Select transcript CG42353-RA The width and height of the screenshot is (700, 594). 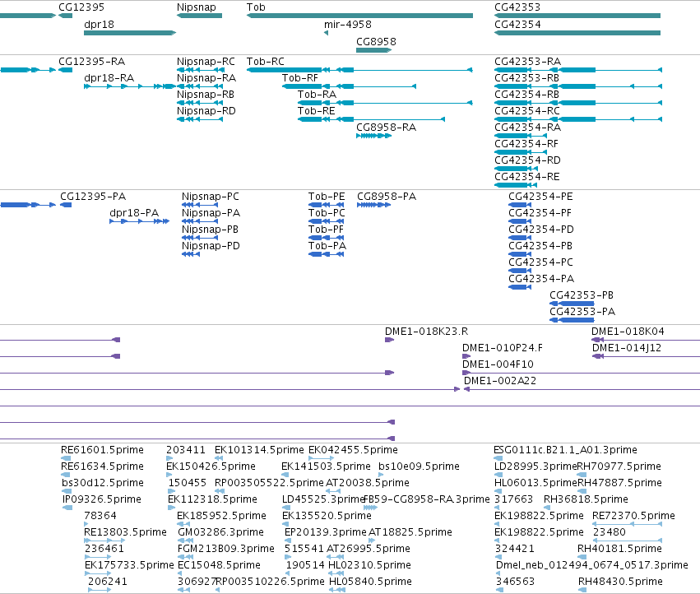pyautogui.click(x=528, y=61)
